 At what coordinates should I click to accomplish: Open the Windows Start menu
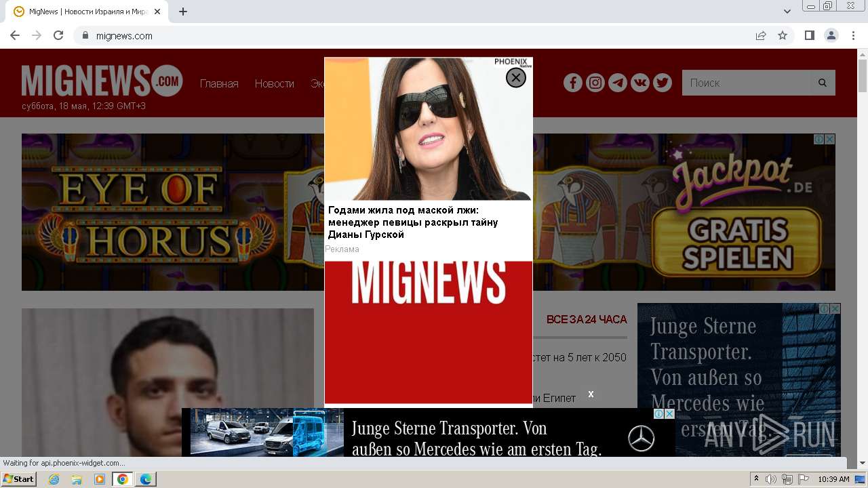tap(19, 479)
